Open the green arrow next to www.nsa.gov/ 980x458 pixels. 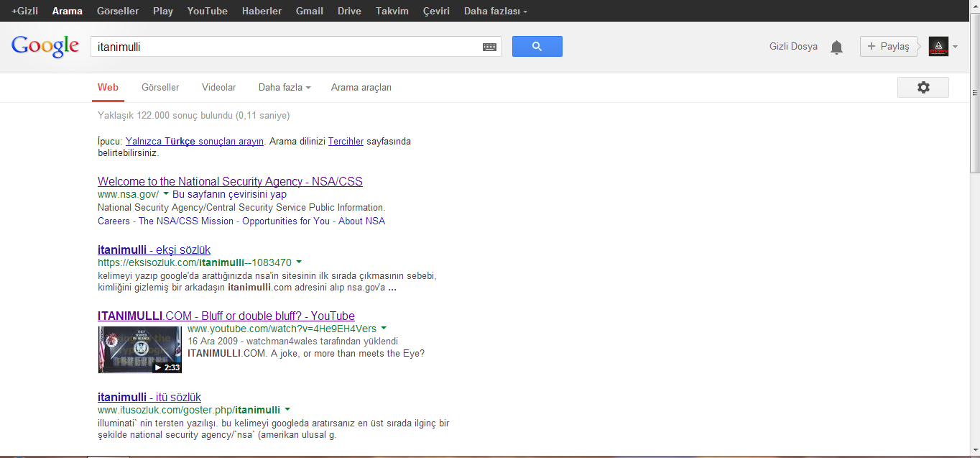tap(166, 194)
